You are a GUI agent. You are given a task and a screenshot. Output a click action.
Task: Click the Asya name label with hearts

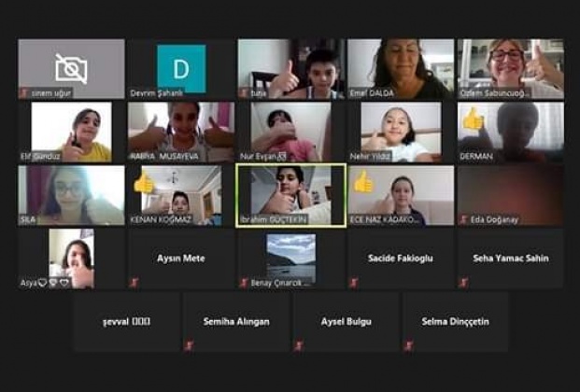pyautogui.click(x=45, y=284)
